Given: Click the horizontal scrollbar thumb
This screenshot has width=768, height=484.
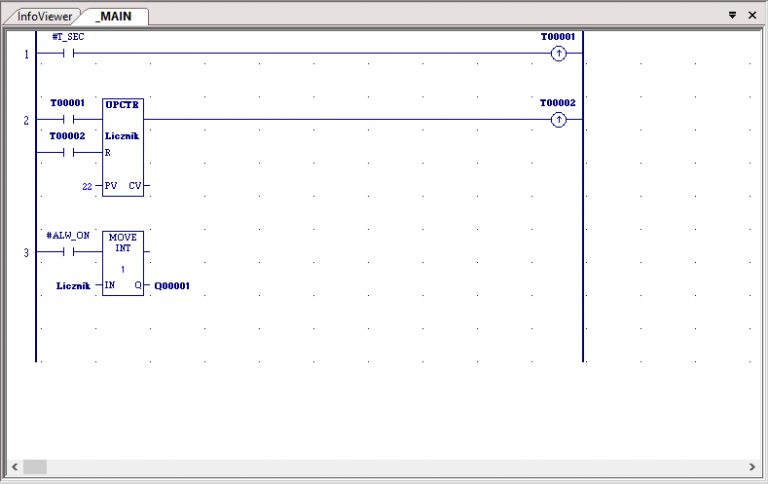Looking at the screenshot, I should (35, 467).
